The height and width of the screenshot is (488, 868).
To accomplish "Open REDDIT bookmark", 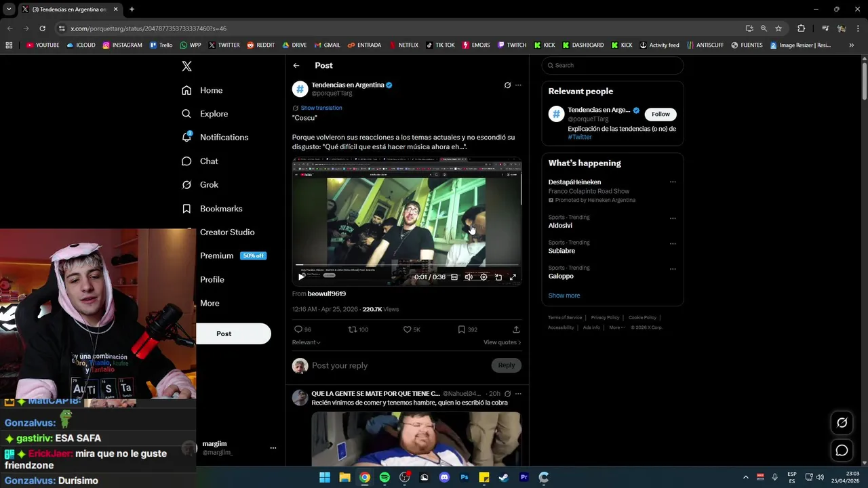I will 261,45.
